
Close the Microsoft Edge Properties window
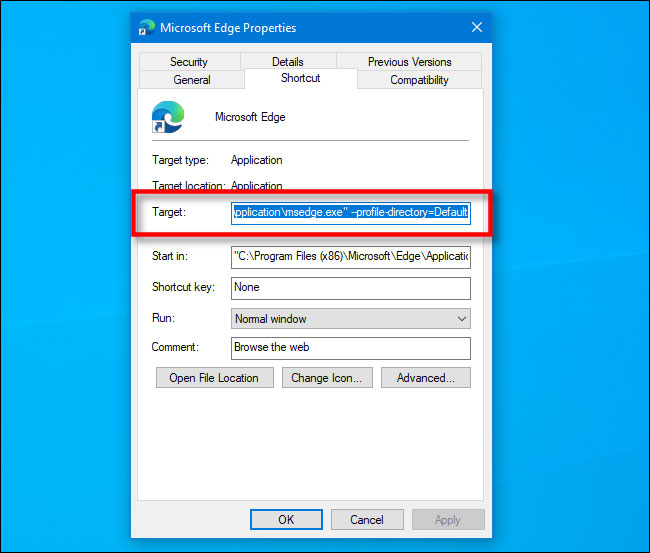pos(477,27)
